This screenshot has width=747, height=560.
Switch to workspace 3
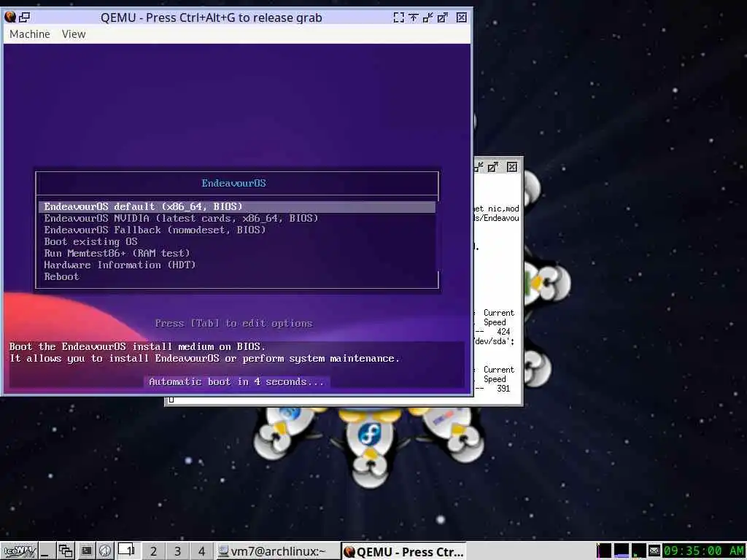pos(177,551)
